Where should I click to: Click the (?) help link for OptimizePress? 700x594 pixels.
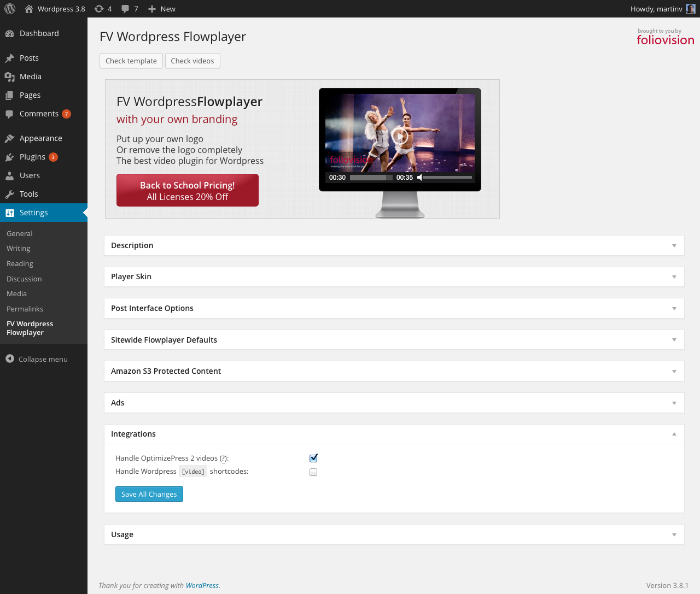tap(223, 458)
